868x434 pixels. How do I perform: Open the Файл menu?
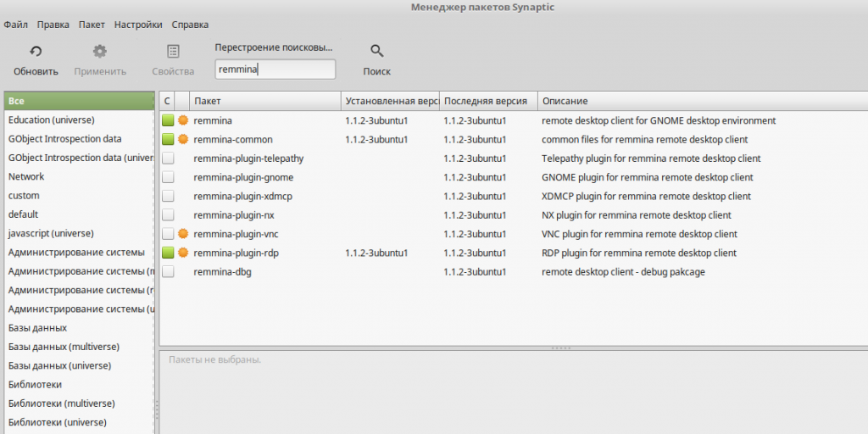[15, 25]
